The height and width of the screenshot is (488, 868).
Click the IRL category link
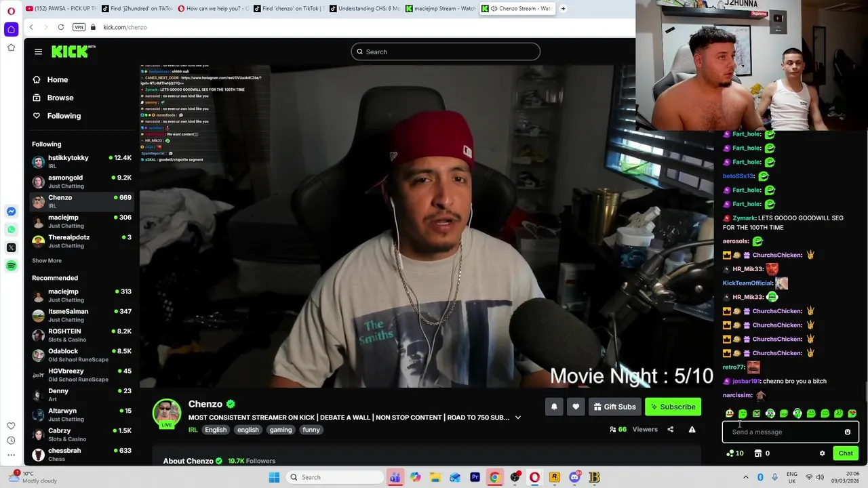(193, 430)
